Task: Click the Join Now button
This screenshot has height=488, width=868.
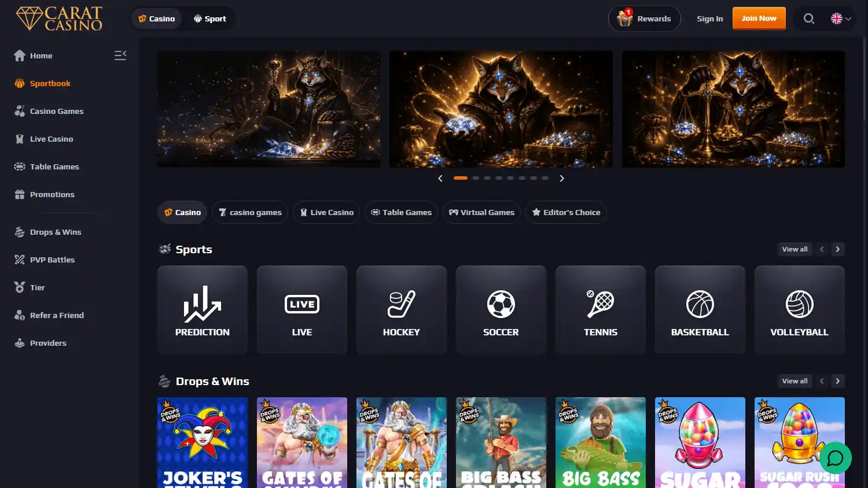Action: pos(759,18)
